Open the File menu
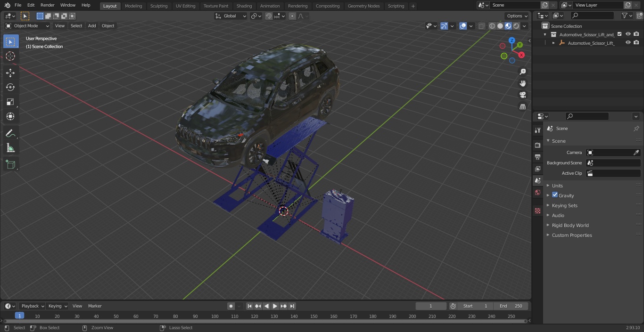 (18, 5)
